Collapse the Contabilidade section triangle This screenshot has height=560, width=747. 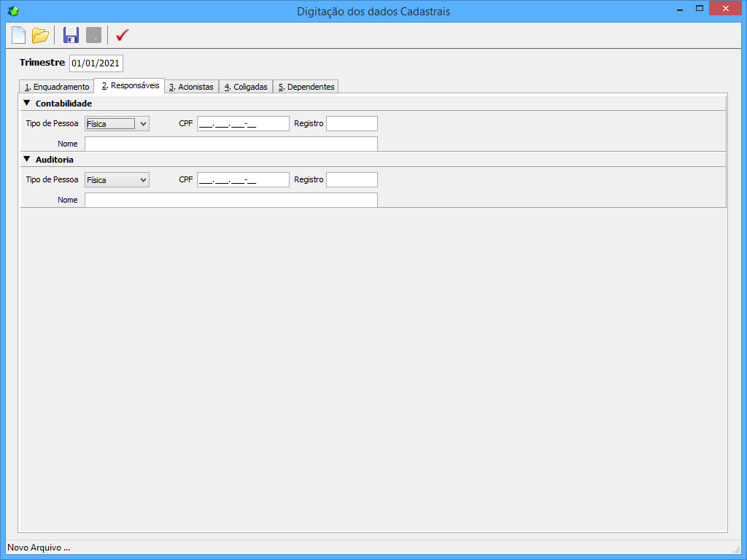pyautogui.click(x=27, y=103)
